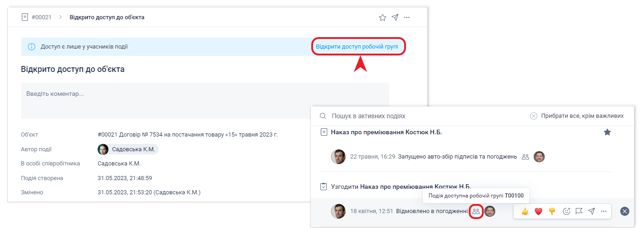Click 'Прибрати все, крім важливих' filter

click(x=577, y=116)
